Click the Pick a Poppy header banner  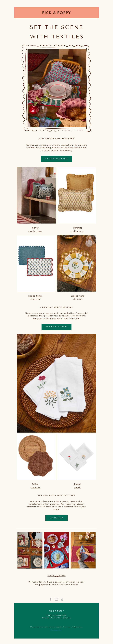coord(56,13)
